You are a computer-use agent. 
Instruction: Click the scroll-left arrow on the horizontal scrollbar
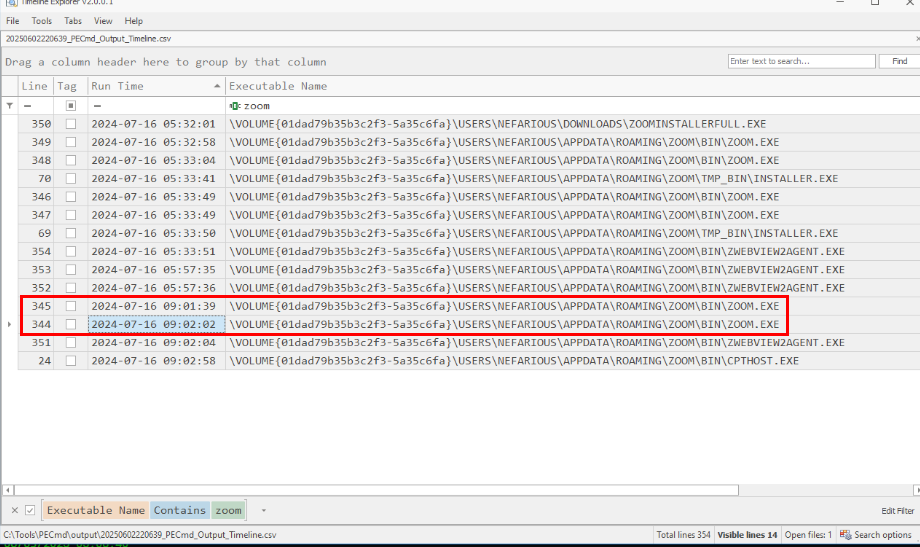tap(9, 490)
